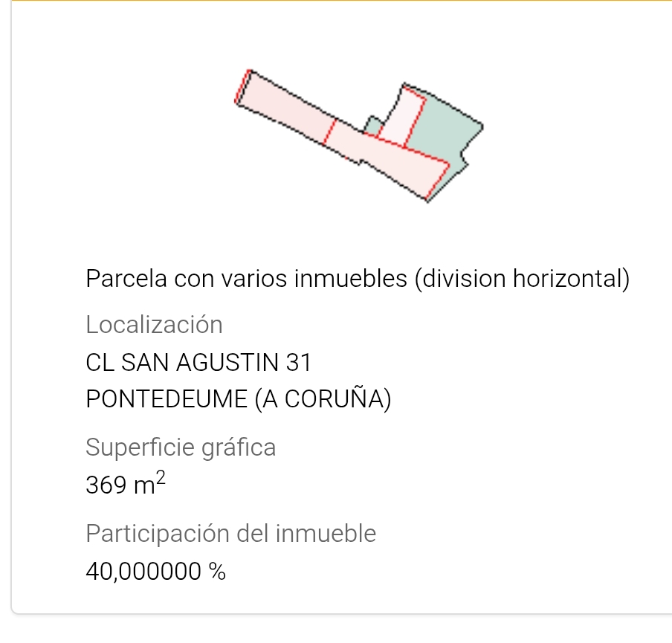
Task: Click the word 'Parcela' in the heading
Action: coord(126,279)
